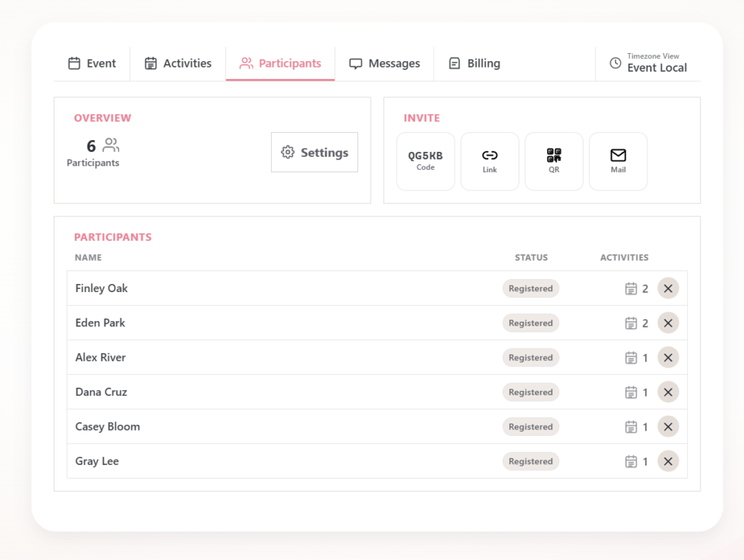Open the Billing tab
The image size is (744, 560).
[x=474, y=63]
